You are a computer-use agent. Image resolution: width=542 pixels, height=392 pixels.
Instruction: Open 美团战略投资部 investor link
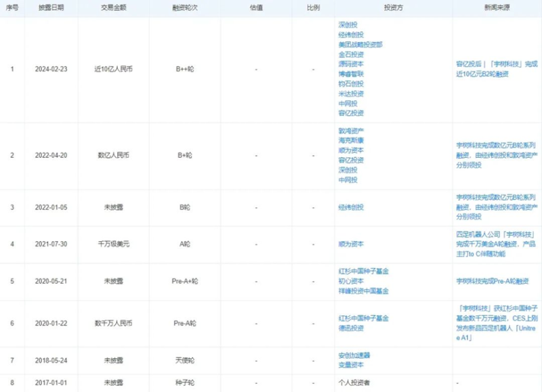pos(360,44)
